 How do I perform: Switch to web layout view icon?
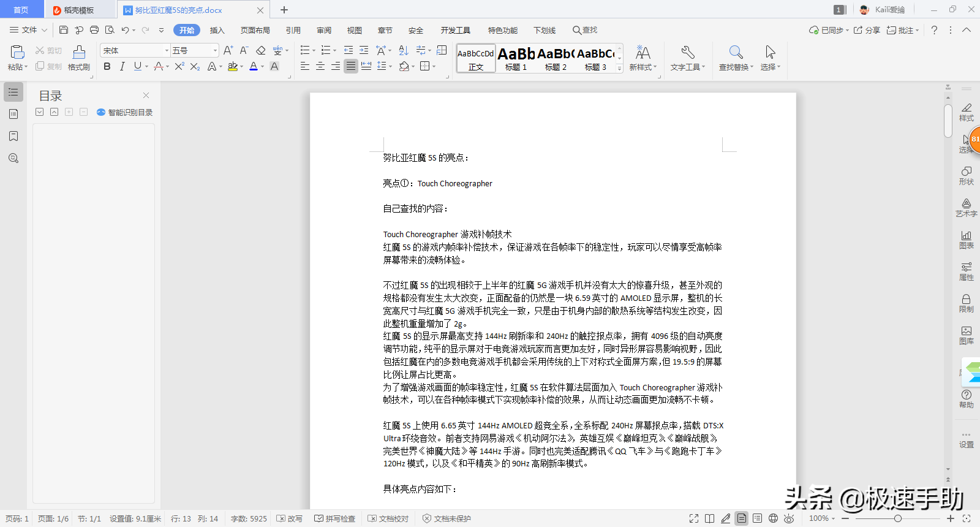774,518
